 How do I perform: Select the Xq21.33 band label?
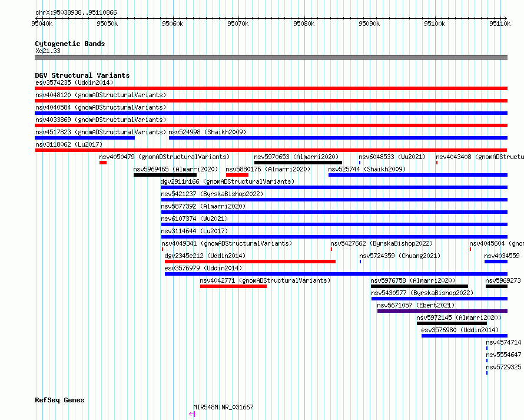click(48, 51)
